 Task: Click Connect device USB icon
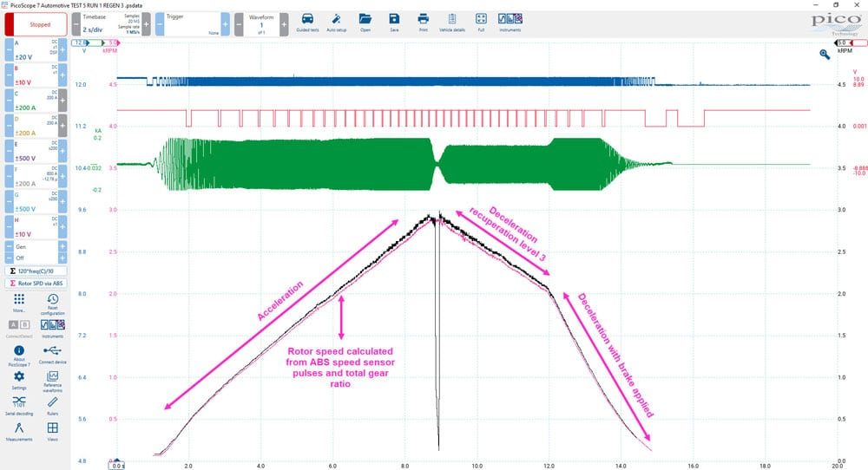[53, 354]
